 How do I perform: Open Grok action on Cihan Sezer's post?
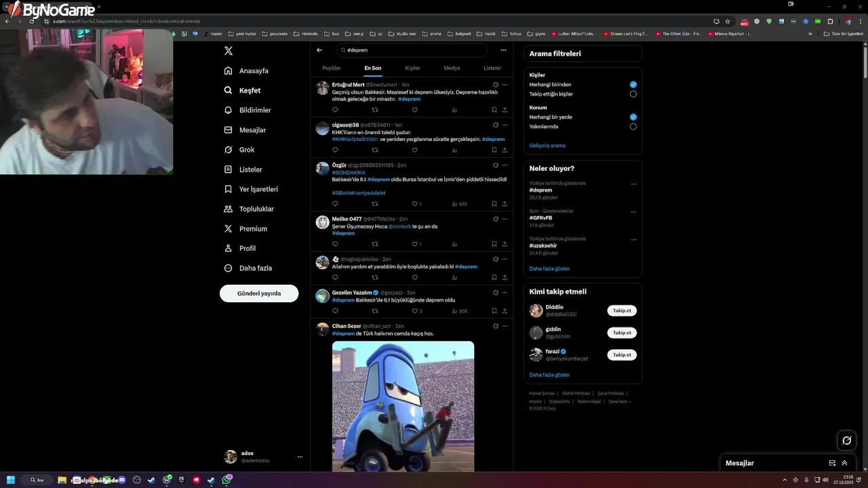pyautogui.click(x=496, y=326)
